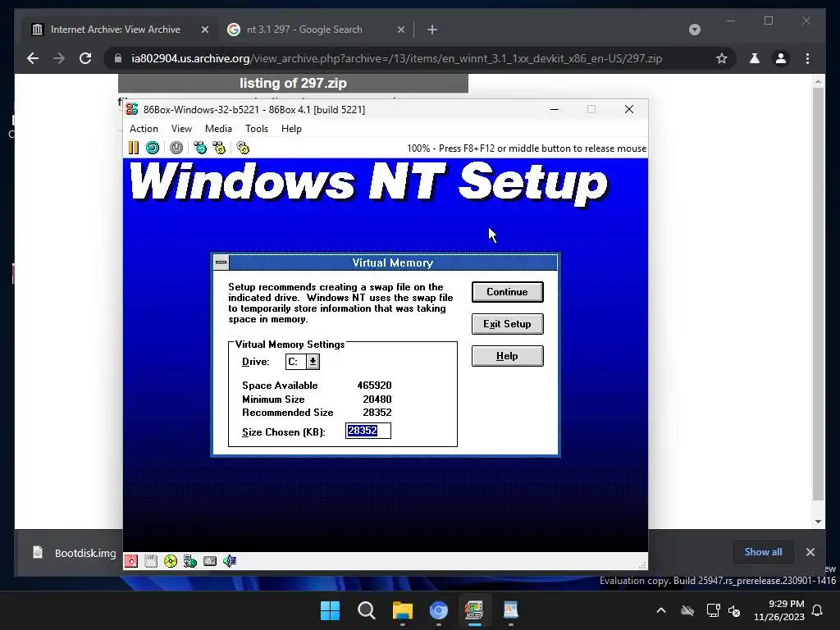Close the downloads bar
This screenshot has height=630, width=840.
click(x=810, y=552)
